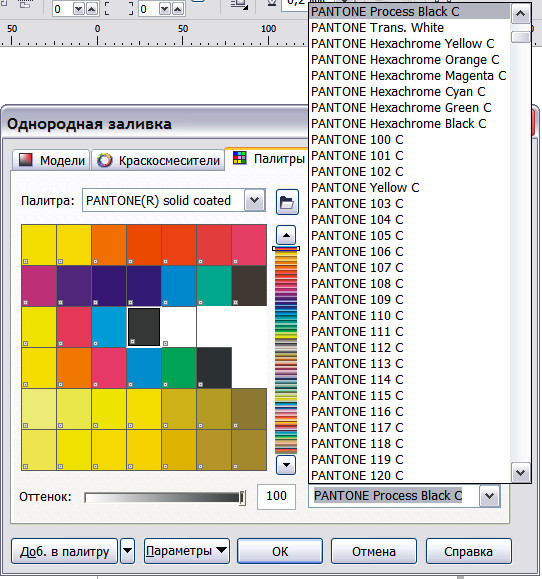Click up arrow above color strip
Viewport: 542px width, 579px height.
click(286, 235)
